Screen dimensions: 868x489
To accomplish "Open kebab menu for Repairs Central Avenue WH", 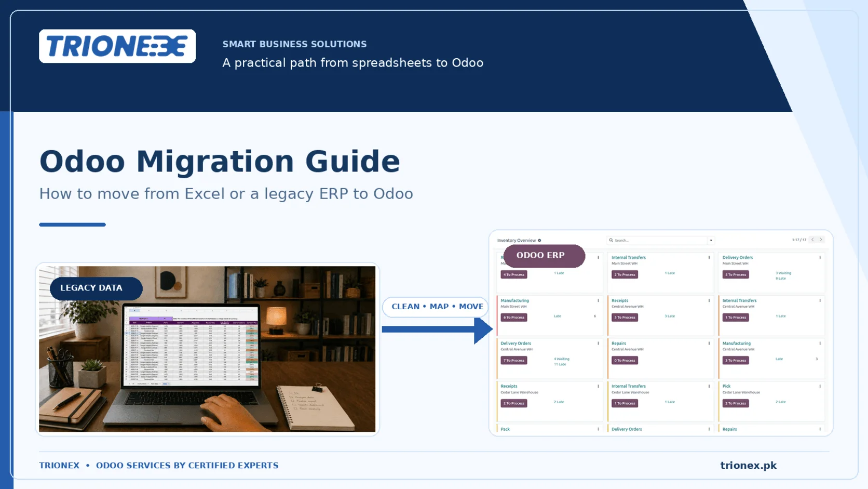I will (709, 343).
